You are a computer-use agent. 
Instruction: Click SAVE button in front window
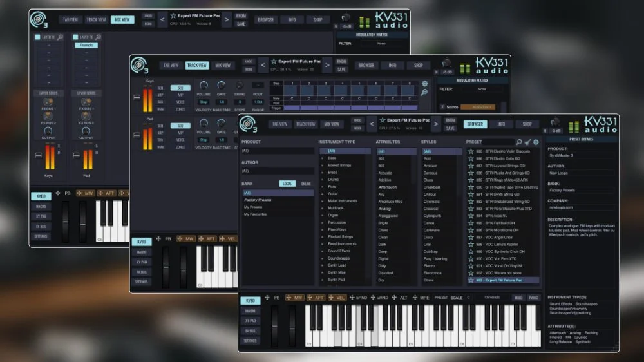tap(450, 128)
